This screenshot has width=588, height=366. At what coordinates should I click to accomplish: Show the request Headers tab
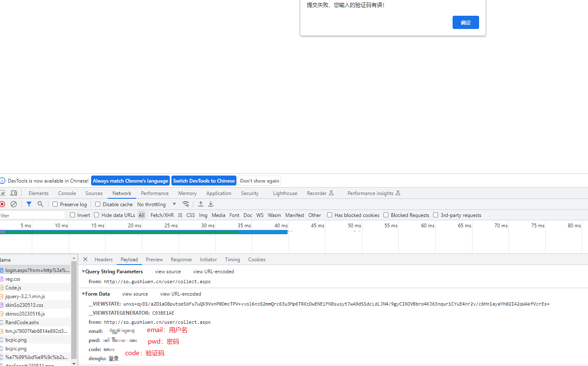coord(104,260)
